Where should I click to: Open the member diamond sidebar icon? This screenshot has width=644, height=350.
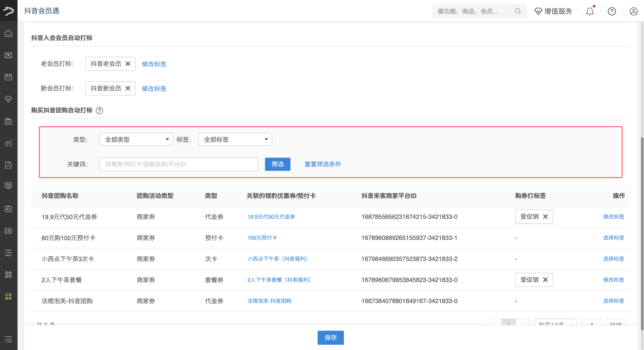[8, 99]
